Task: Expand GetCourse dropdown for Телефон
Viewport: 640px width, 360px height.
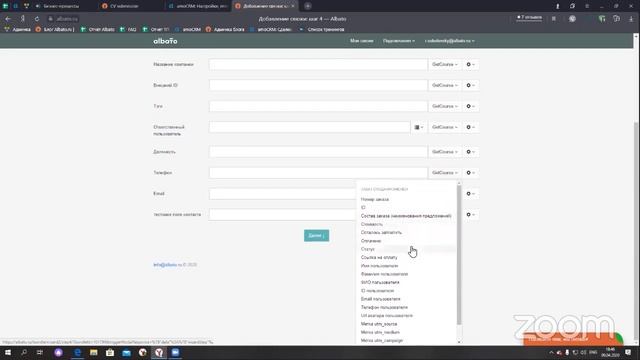Action: point(444,173)
